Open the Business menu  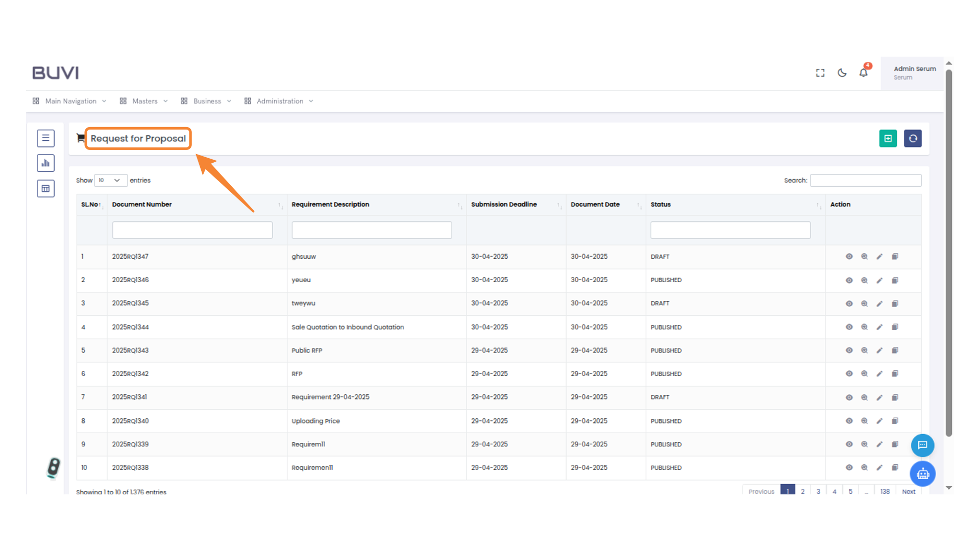tap(206, 101)
